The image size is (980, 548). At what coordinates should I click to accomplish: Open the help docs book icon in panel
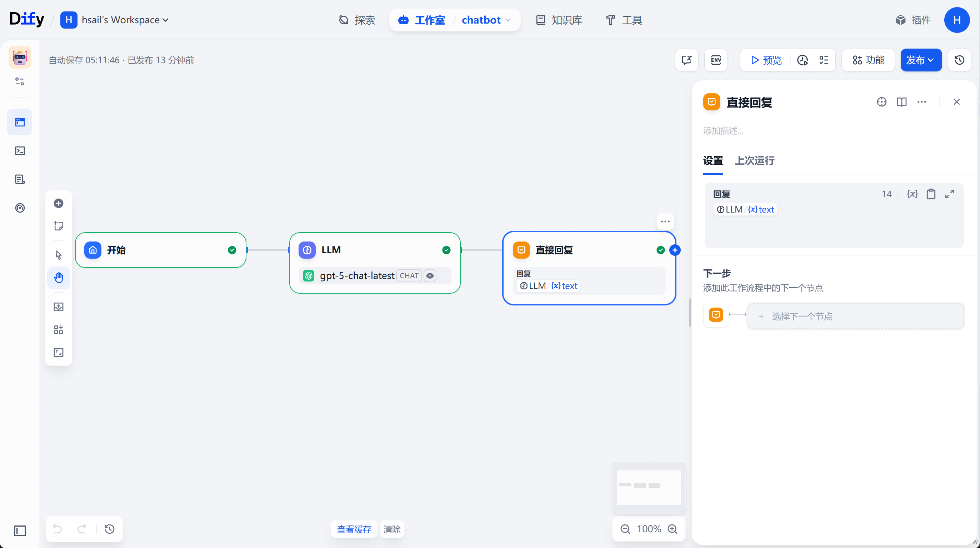point(902,102)
